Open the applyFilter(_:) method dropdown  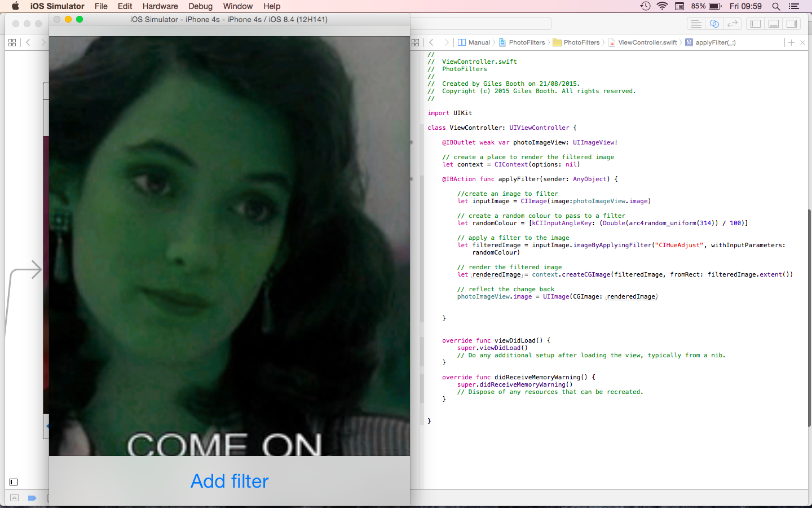coord(714,42)
